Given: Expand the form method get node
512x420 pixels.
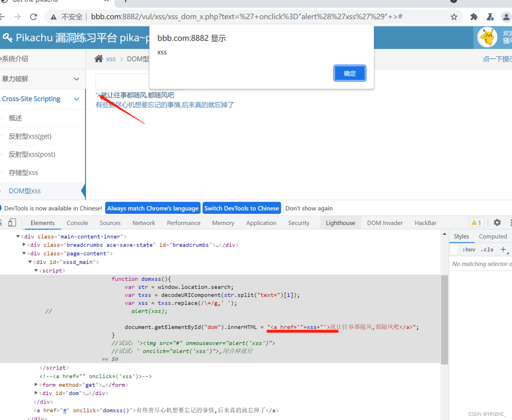Looking at the screenshot, I should click(x=36, y=385).
